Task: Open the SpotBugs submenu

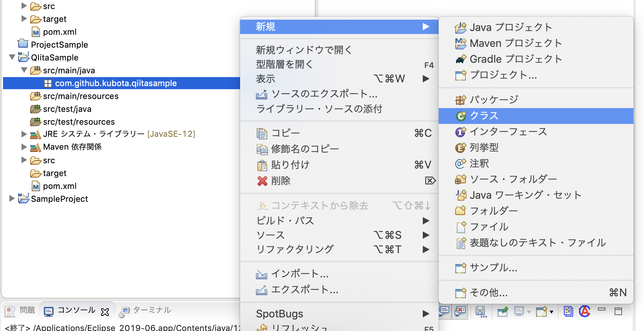Action: click(339, 314)
